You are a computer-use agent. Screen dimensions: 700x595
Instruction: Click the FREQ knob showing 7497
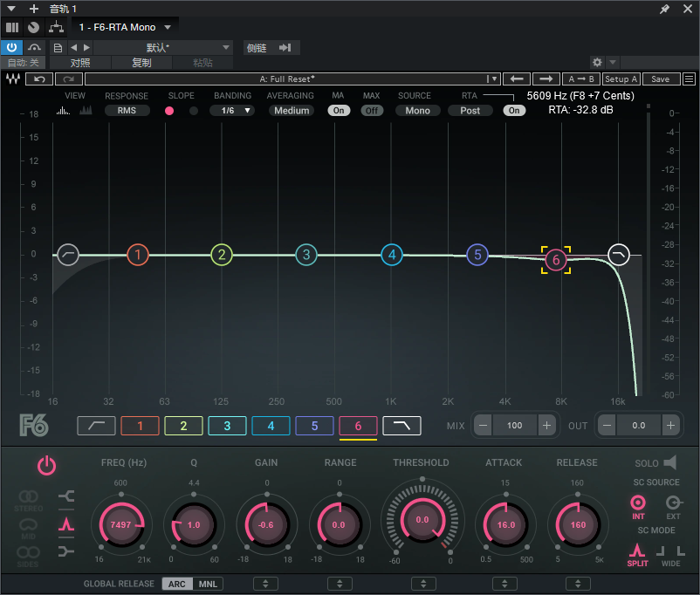pos(121,524)
